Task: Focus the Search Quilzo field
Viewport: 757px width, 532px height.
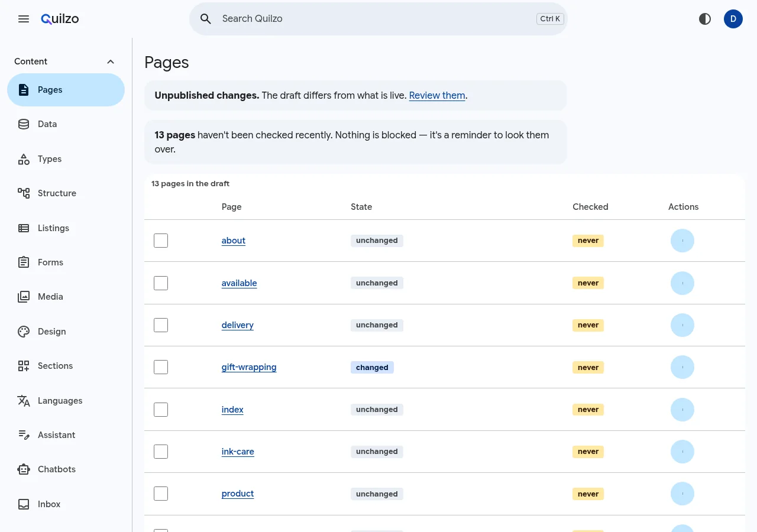Action: tap(378, 19)
